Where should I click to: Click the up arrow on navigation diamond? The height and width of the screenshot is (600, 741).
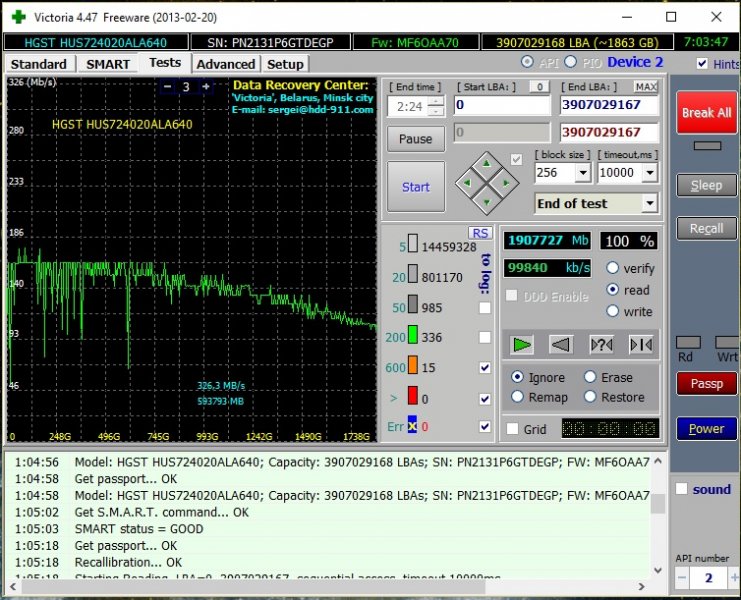(x=486, y=163)
